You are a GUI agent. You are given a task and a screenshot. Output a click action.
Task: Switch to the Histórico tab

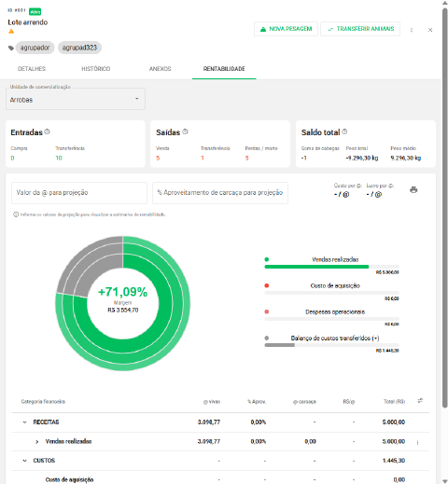pos(96,69)
